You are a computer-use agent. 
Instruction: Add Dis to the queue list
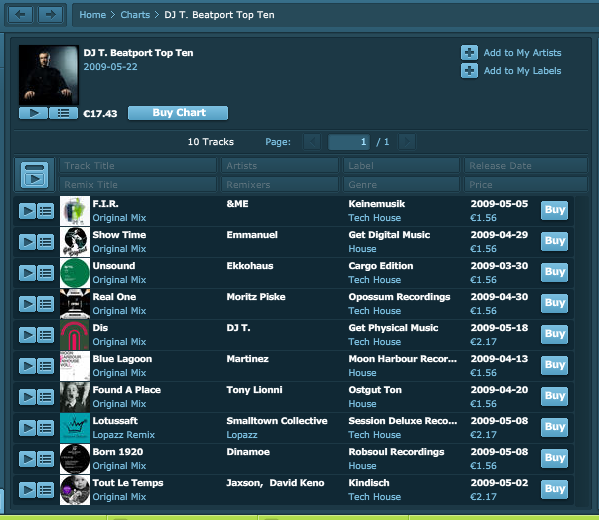[x=45, y=335]
